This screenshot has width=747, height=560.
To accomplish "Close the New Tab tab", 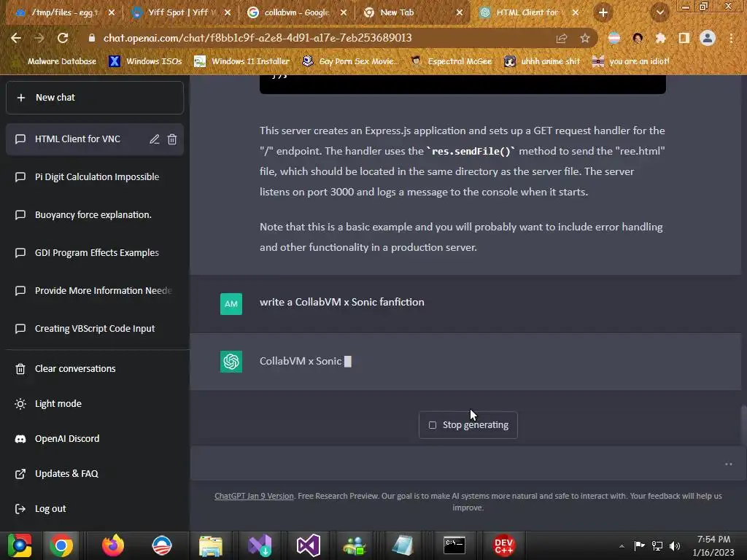I will tap(460, 13).
